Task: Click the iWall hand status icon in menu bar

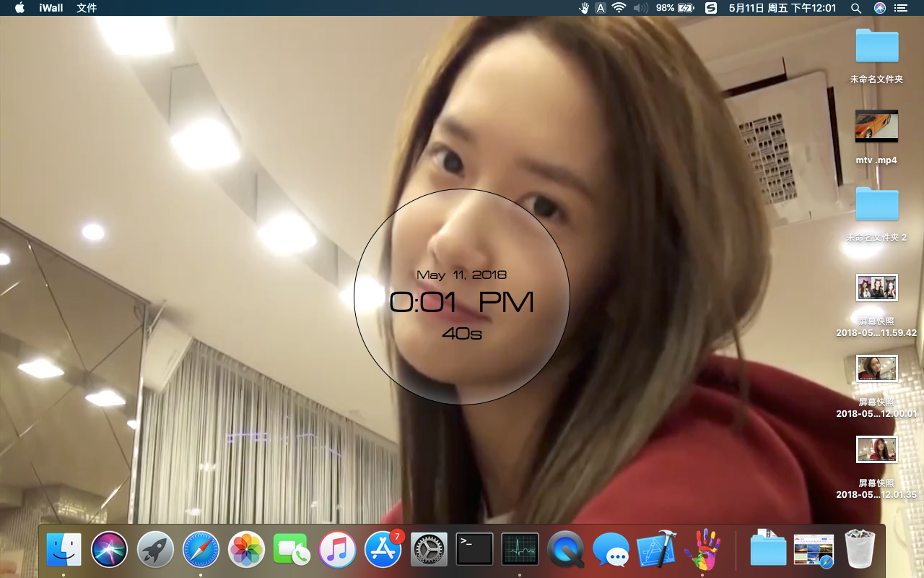Action: pyautogui.click(x=584, y=8)
